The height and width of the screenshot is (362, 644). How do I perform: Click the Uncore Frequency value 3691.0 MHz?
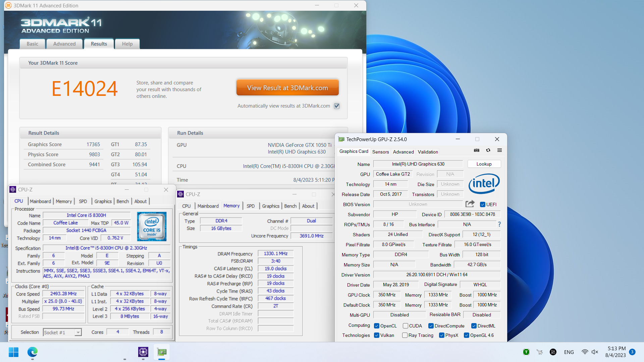pyautogui.click(x=312, y=236)
